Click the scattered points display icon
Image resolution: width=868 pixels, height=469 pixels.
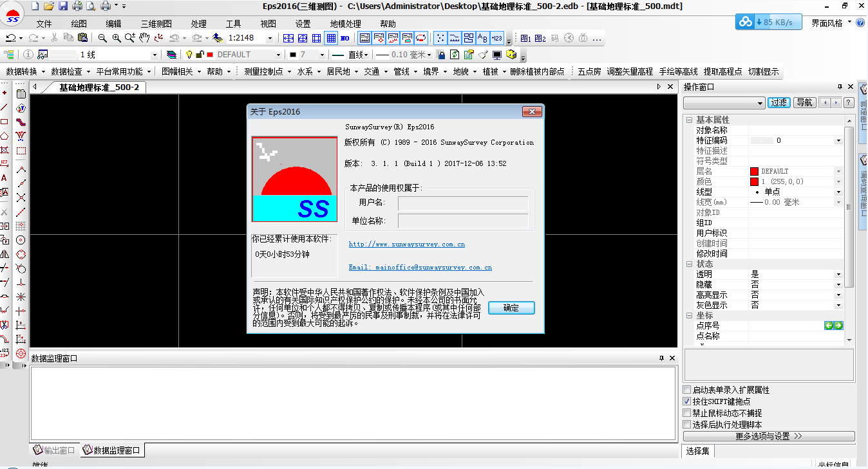440,38
